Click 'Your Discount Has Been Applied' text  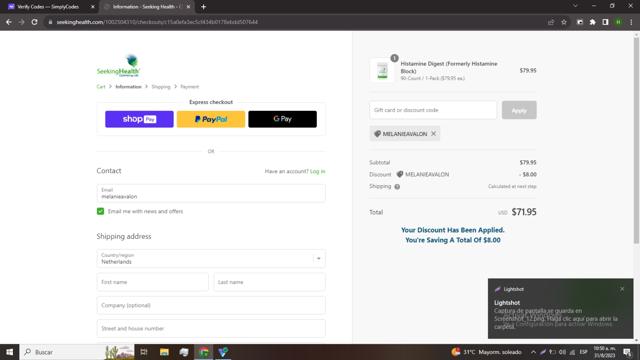453,230
